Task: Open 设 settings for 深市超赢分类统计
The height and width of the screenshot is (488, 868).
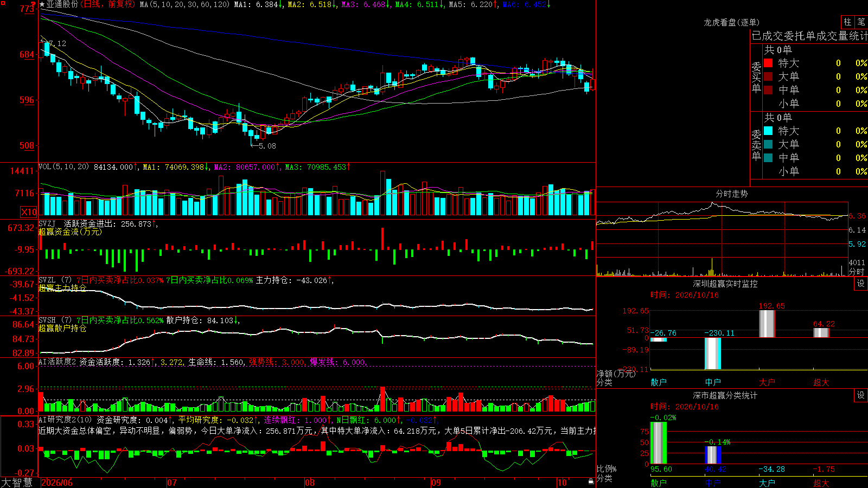Action: (861, 395)
